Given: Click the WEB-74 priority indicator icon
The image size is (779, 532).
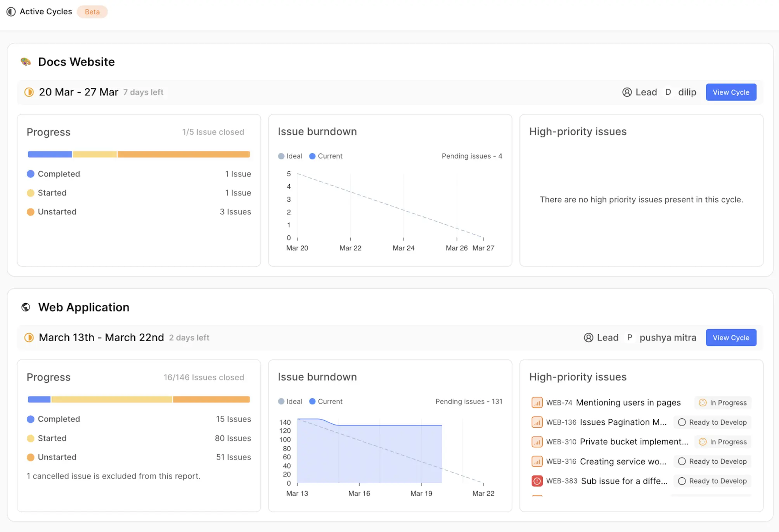Looking at the screenshot, I should [x=536, y=402].
